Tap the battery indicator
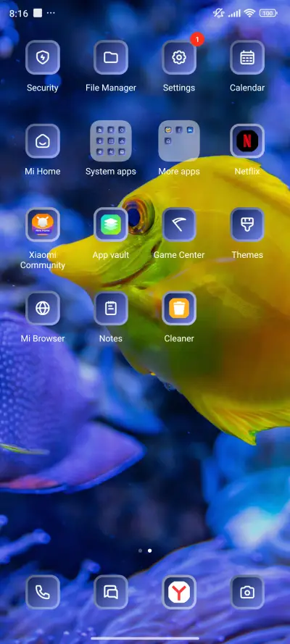Viewport: 290px width, 644px height. click(x=268, y=13)
